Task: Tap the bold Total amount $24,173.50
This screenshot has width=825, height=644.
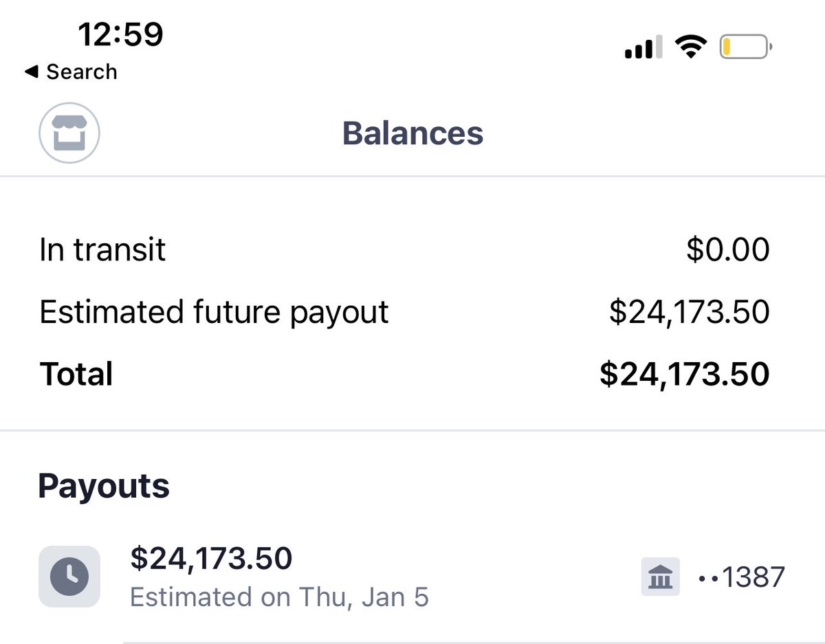Action: pos(685,375)
